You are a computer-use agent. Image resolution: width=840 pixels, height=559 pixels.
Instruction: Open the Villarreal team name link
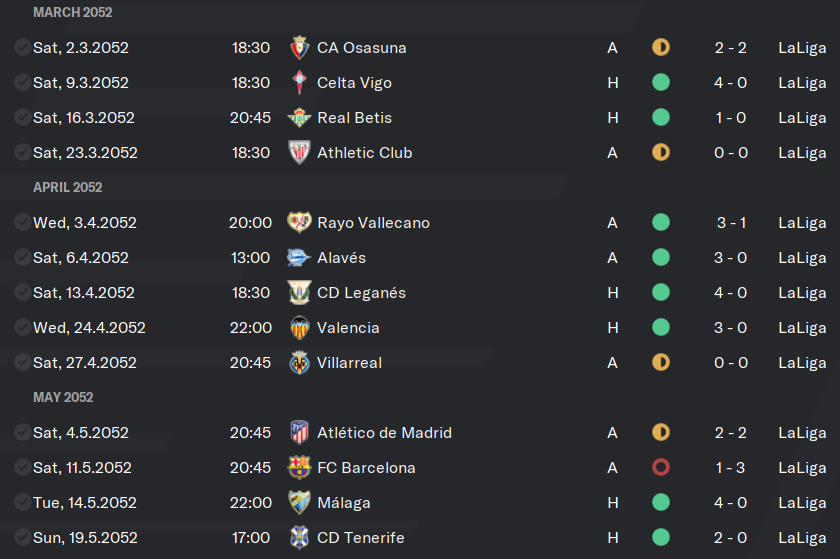click(349, 363)
